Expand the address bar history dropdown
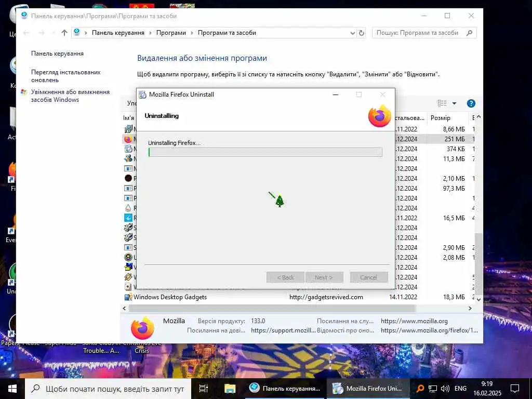This screenshot has height=399, width=532. (353, 33)
